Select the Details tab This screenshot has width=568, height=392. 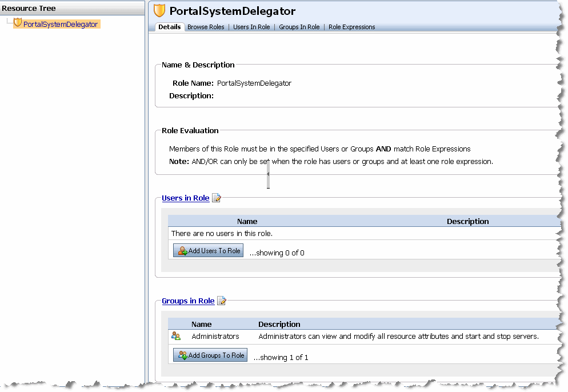tap(170, 27)
